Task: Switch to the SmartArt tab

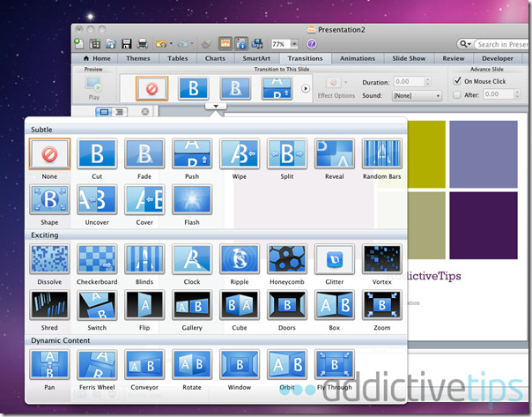Action: [x=256, y=58]
